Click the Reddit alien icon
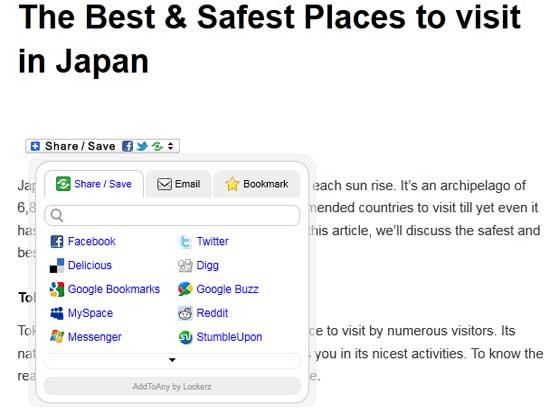 tap(185, 313)
